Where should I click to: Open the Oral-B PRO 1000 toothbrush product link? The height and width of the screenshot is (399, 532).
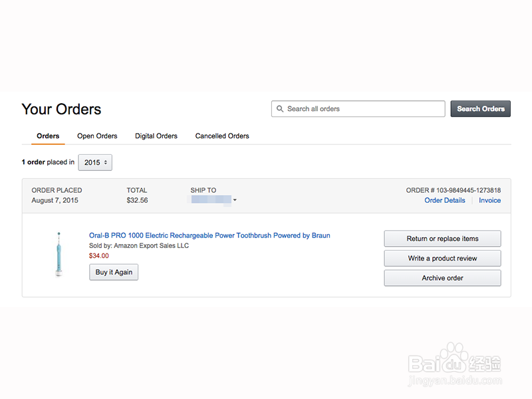[209, 235]
